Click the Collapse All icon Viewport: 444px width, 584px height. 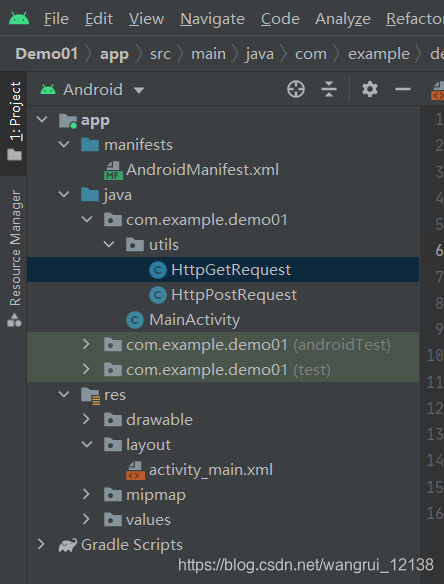(329, 89)
